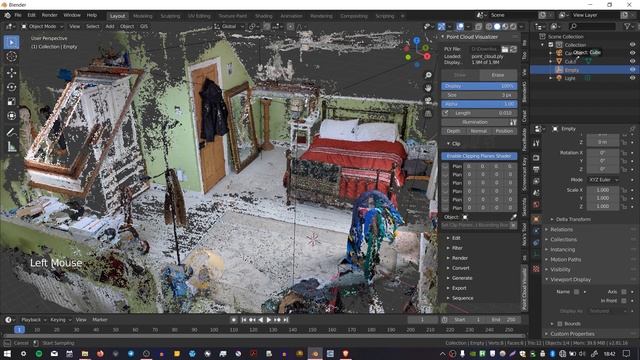Expand the Export section
The image size is (640, 360).
[459, 288]
